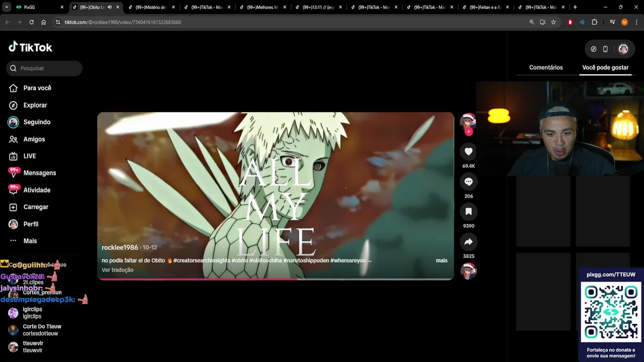Open rocklee1986 avatar beside the video

[x=468, y=121]
